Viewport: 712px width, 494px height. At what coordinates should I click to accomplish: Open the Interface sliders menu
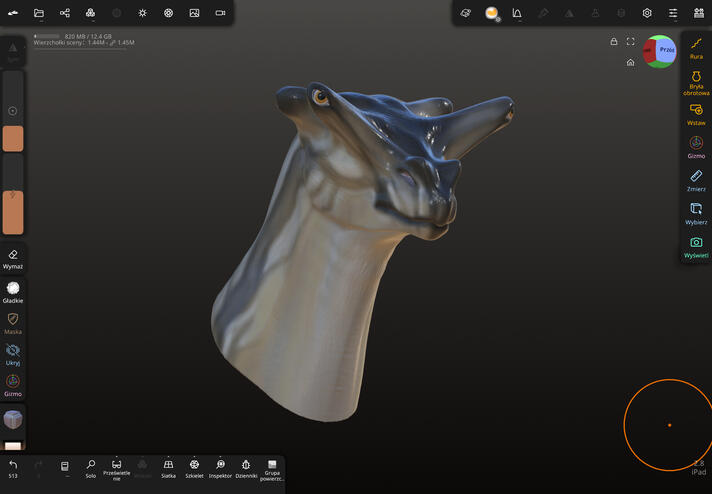pyautogui.click(x=673, y=13)
